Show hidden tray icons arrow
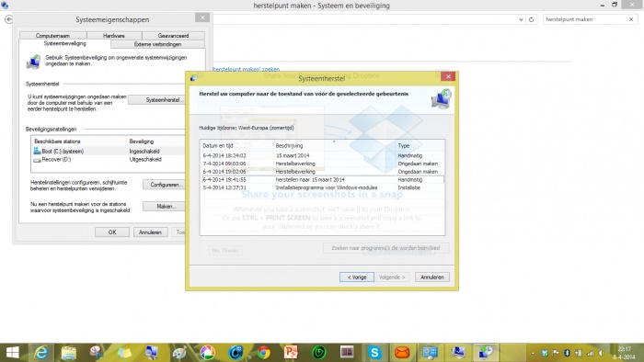The height and width of the screenshot is (362, 644). 533,353
